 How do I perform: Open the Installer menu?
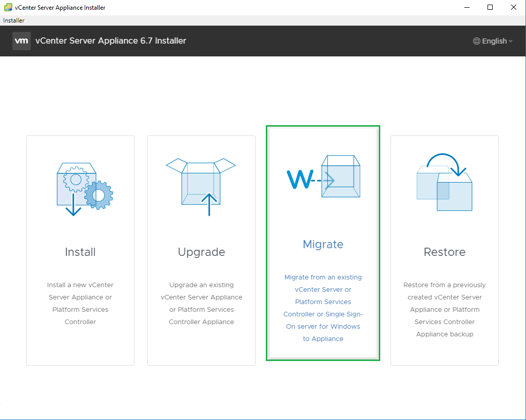pyautogui.click(x=14, y=21)
